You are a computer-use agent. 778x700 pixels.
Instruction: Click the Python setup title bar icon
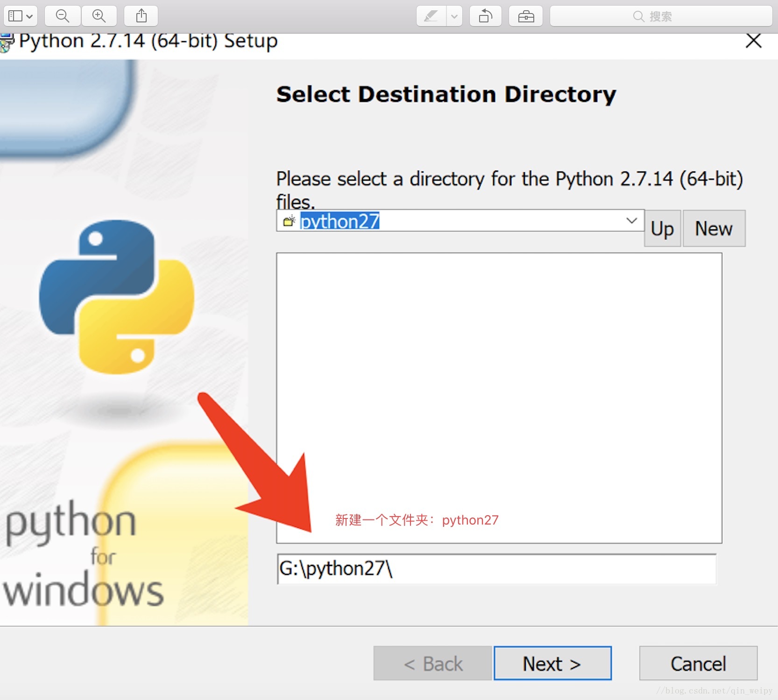click(7, 43)
